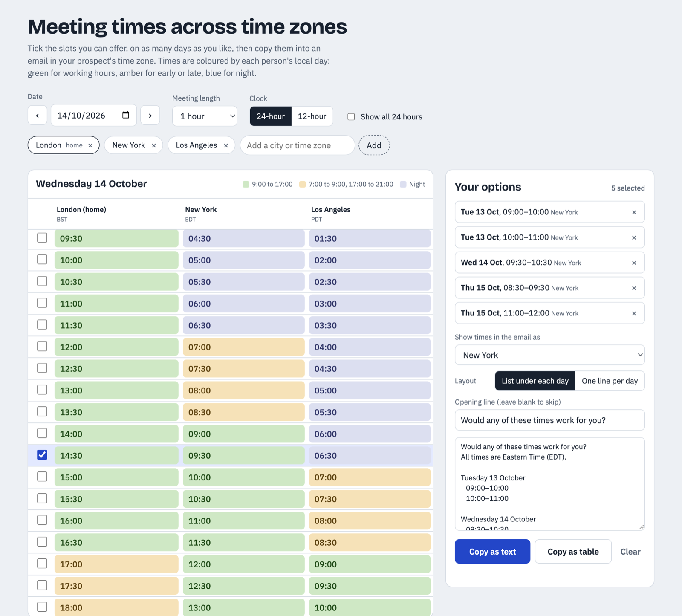Tick the 09:30 London slot checkbox

[x=42, y=238]
